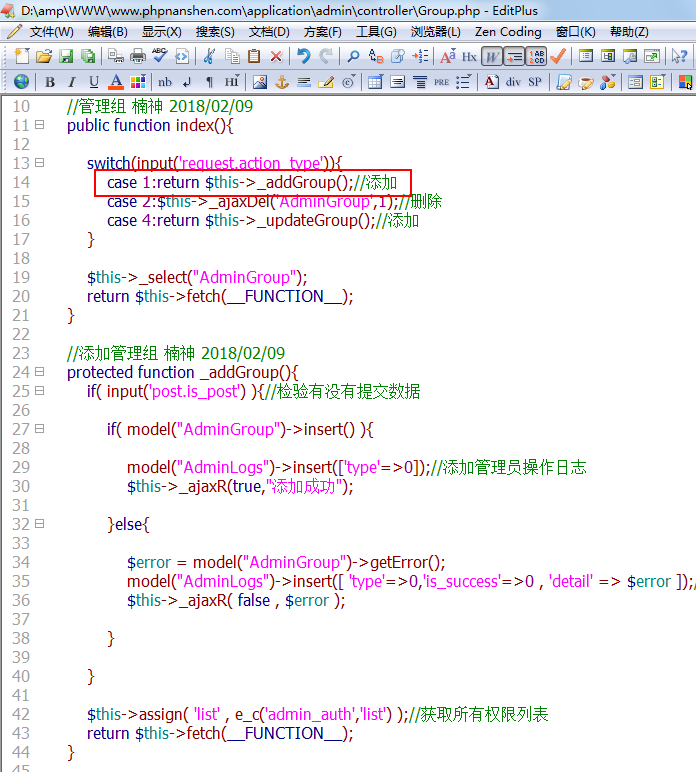Viewport: 696px width, 772px height.
Task: Open the color palette grid dropdown
Action: [x=138, y=82]
